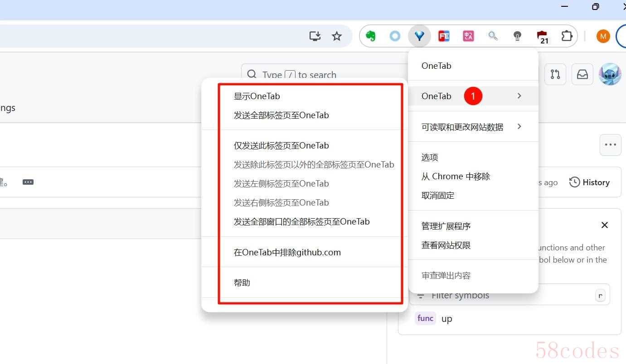The image size is (626, 364).
Task: Click the Evernote elephant extension icon
Action: coord(371,36)
